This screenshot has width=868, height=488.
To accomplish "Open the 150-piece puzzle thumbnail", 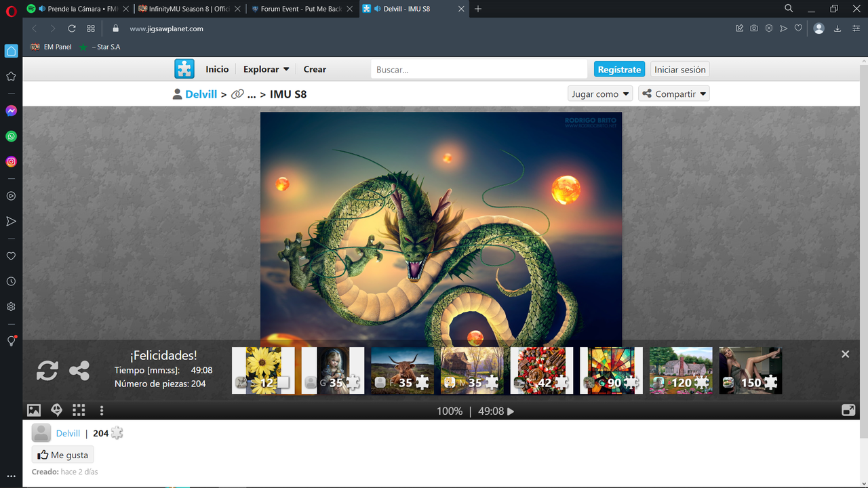I will 751,371.
